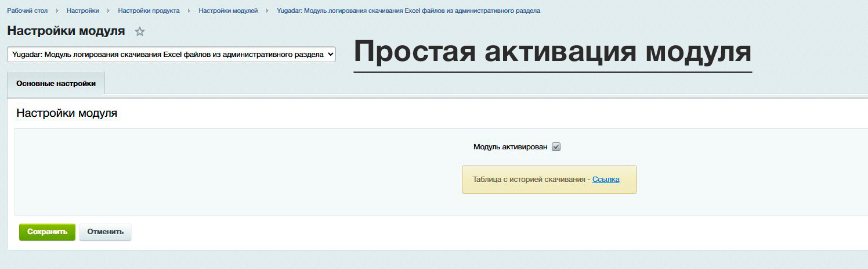Expand arrow after Настройки продукта breadcrumb
Viewport: 868px width, 269px height.
[x=189, y=11]
